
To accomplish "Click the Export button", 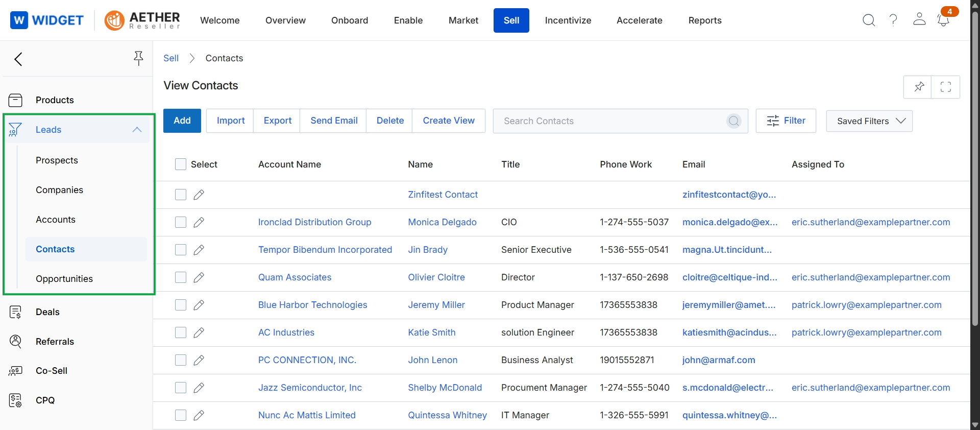I will pos(278,121).
